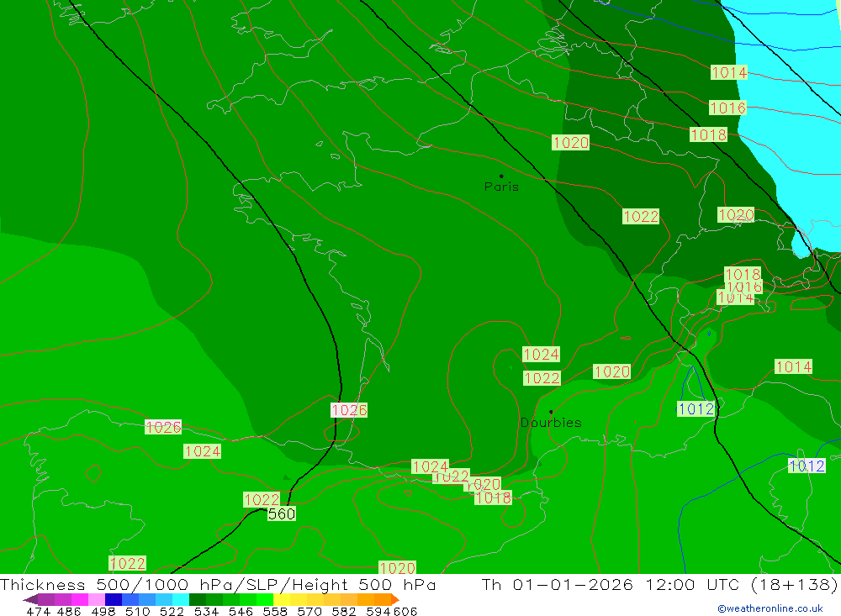Click the 1018 label beside the cyan area
The image size is (841, 616).
[x=708, y=134]
